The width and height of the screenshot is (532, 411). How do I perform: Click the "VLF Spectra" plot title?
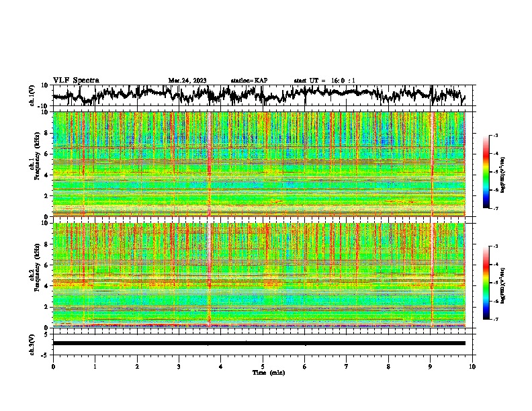coord(76,81)
